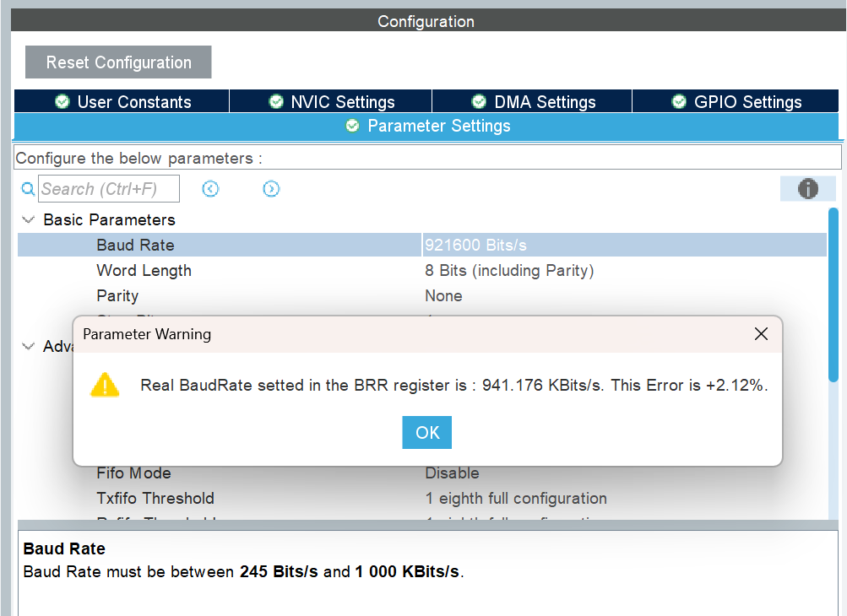This screenshot has height=616, width=847.
Task: Click the previous search result arrow icon
Action: point(210,188)
